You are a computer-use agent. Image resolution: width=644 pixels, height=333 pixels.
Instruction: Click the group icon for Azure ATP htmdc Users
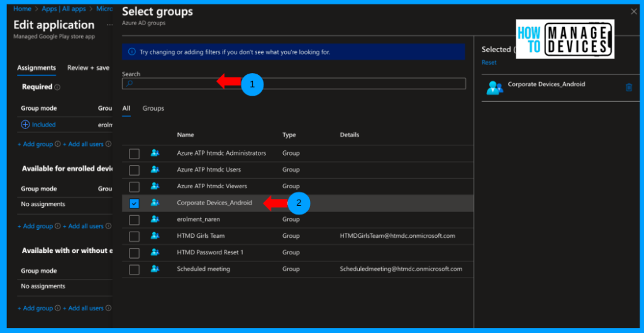(155, 169)
